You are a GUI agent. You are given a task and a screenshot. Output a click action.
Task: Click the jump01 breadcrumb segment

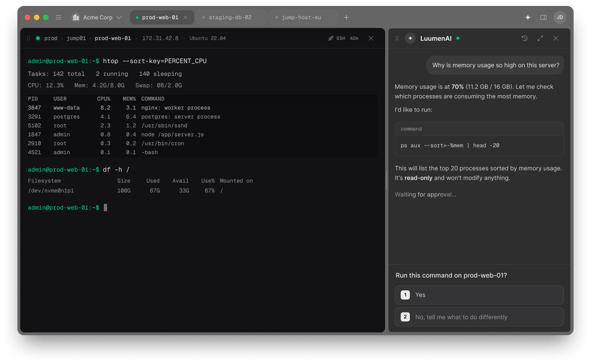coord(76,38)
